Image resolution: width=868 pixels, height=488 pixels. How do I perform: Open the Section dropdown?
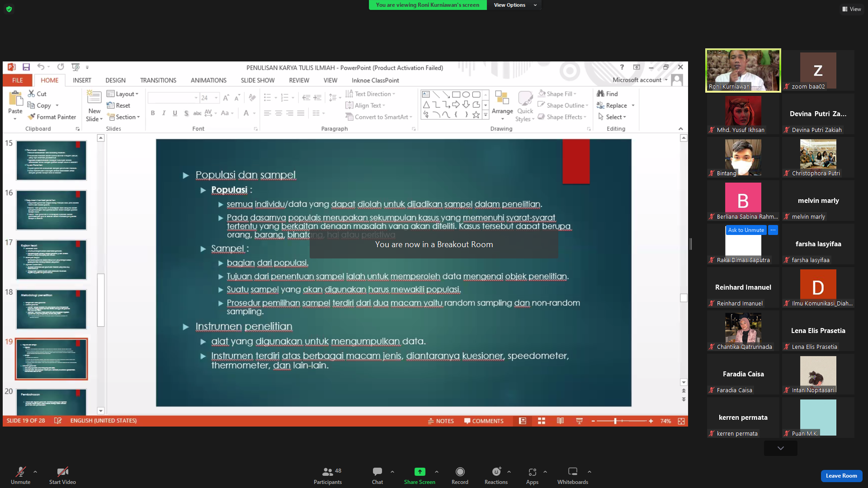pyautogui.click(x=123, y=117)
